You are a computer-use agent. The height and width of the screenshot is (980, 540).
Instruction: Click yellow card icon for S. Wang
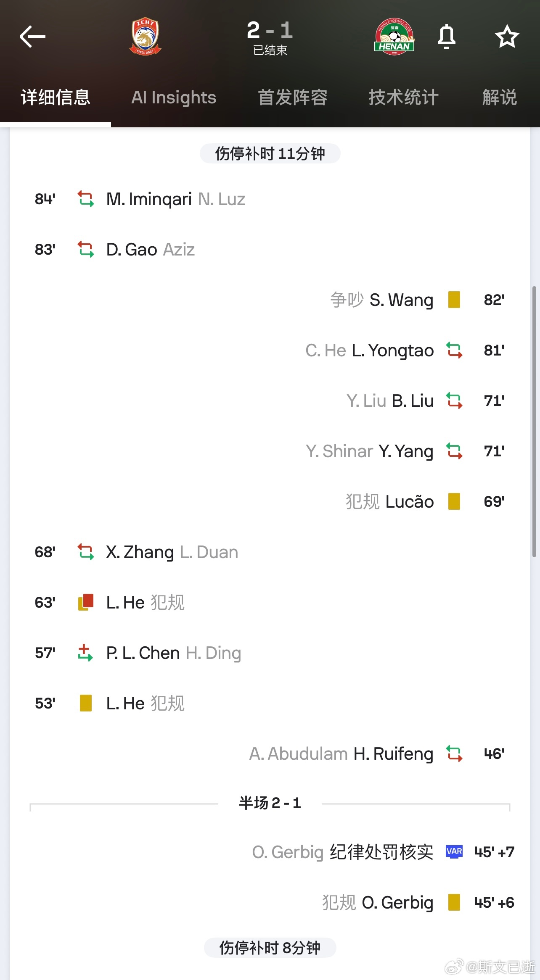tap(454, 300)
